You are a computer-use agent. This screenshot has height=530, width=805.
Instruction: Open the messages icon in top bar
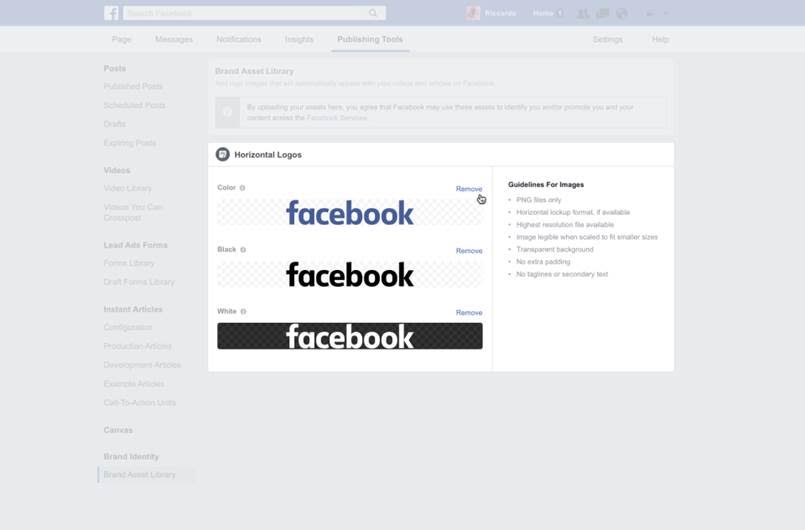[602, 14]
